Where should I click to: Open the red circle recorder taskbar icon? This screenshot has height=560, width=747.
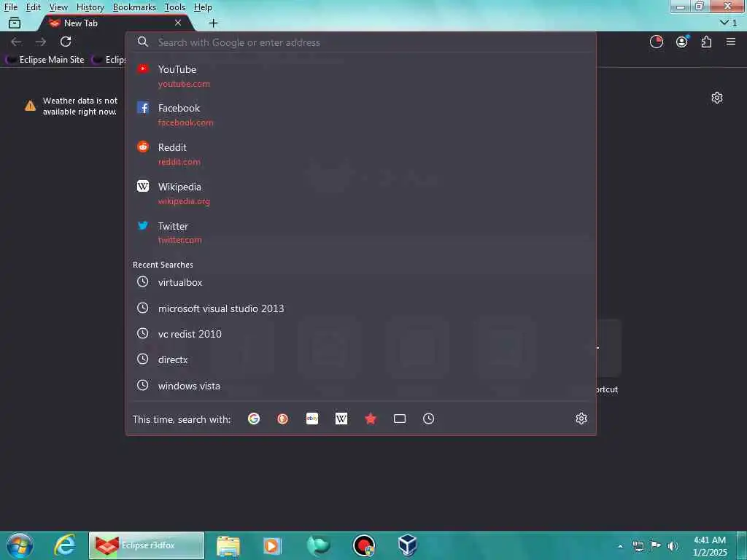(364, 545)
